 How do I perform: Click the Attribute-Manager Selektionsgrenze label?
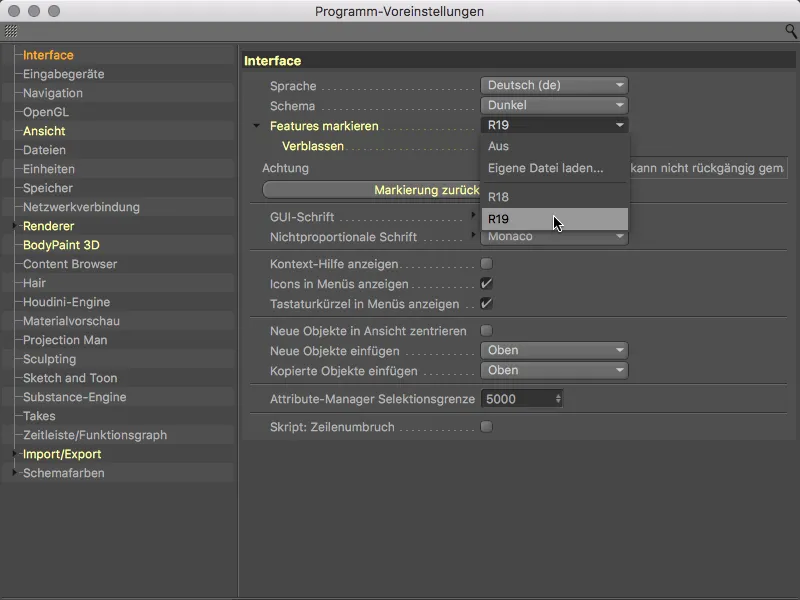point(372,399)
